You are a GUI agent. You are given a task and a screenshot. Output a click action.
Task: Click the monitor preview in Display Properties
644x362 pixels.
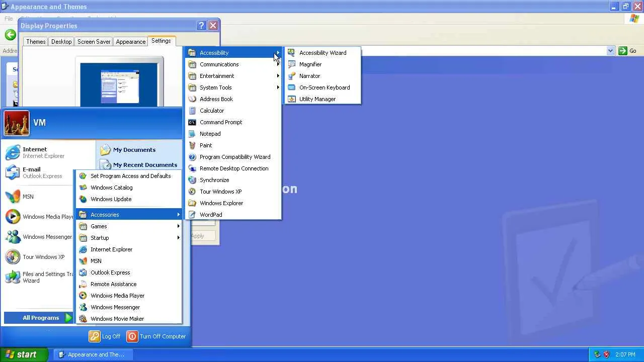pos(120,84)
